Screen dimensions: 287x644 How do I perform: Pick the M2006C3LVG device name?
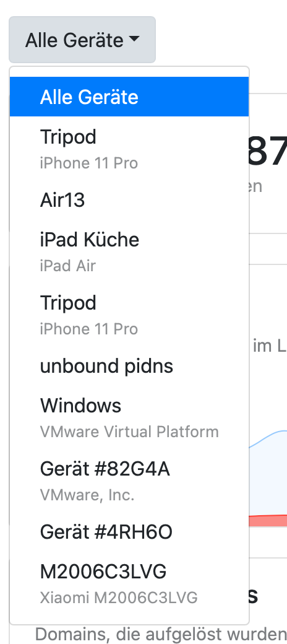pyautogui.click(x=103, y=572)
